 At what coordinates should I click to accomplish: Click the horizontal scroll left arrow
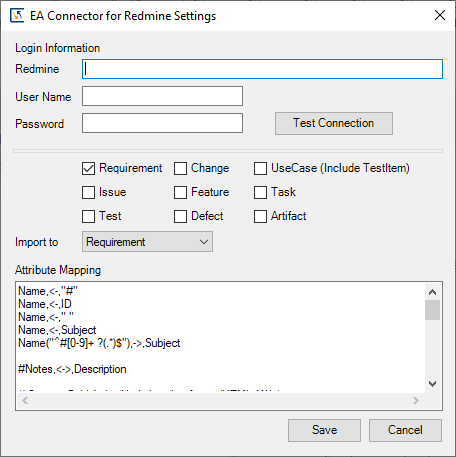[x=25, y=400]
